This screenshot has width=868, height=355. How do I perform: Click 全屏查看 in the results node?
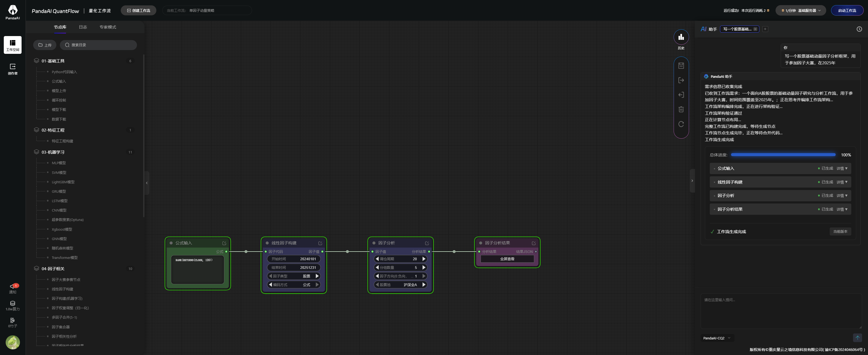[x=507, y=259]
